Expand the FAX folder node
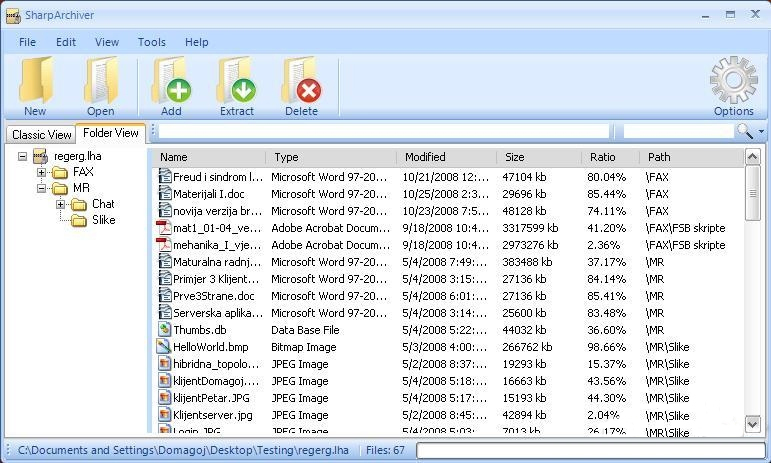 pyautogui.click(x=41, y=173)
